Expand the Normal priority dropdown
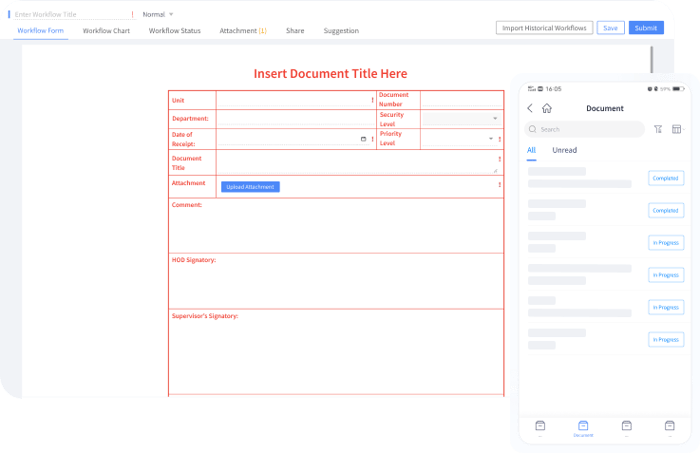The image size is (700, 453). point(158,14)
